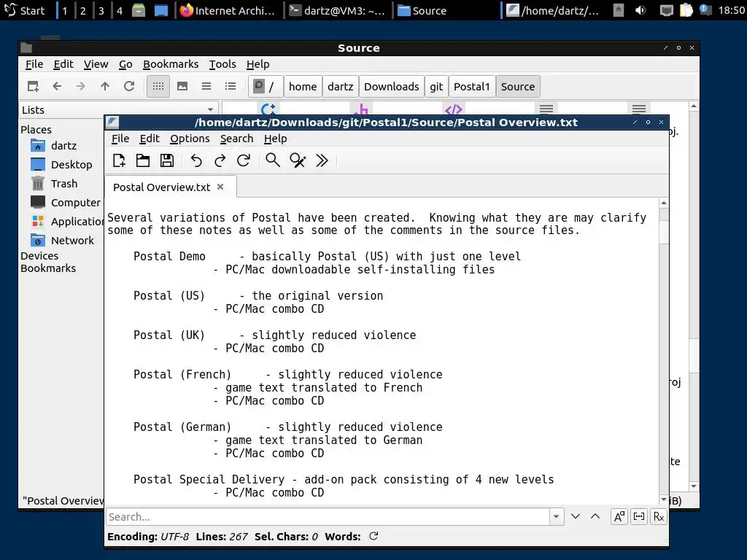Open the editor Help menu
Screen dimensions: 747x560
pos(275,139)
